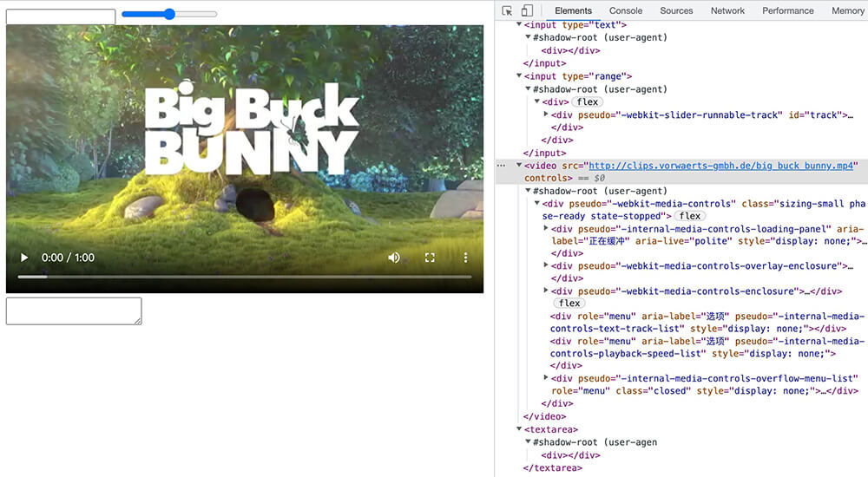
Task: Select the empty div inside text input shadow-root
Action: tap(571, 50)
